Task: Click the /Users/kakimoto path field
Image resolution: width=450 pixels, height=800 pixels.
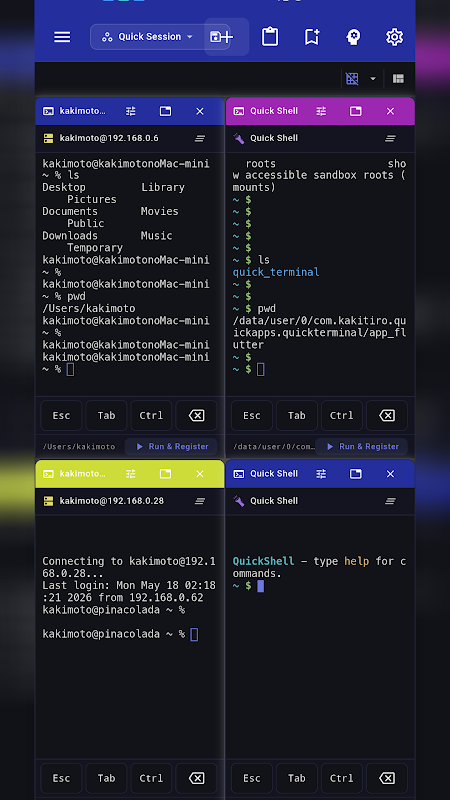Action: click(x=79, y=446)
